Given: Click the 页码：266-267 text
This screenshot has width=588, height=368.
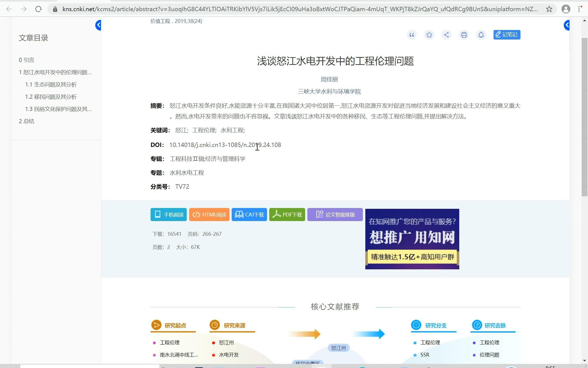Looking at the screenshot, I should [204, 234].
